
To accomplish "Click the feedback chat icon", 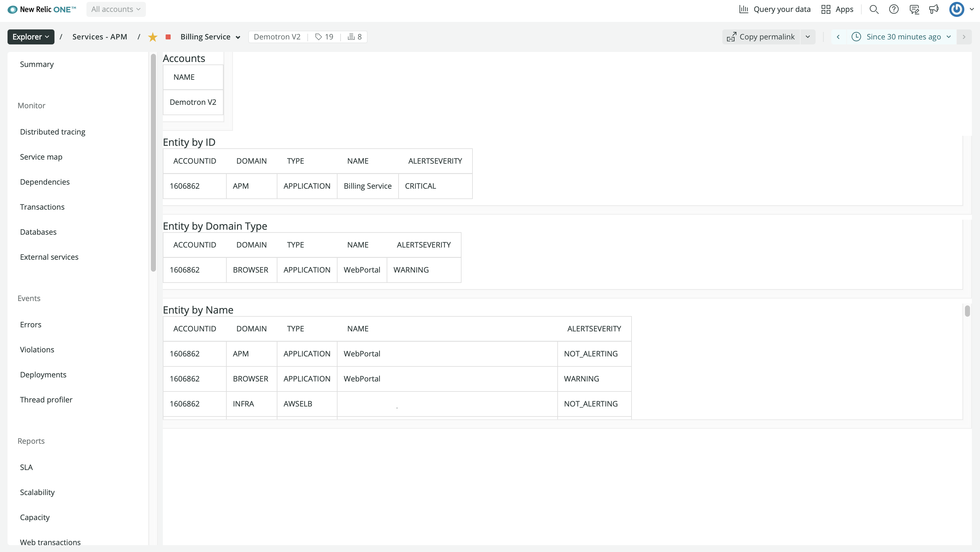I will click(x=914, y=9).
